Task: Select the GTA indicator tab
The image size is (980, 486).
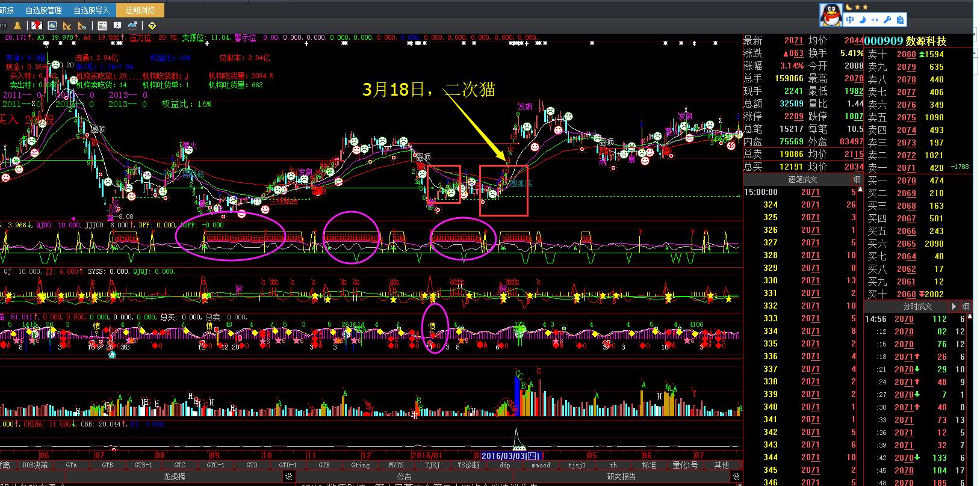Action: [x=71, y=465]
